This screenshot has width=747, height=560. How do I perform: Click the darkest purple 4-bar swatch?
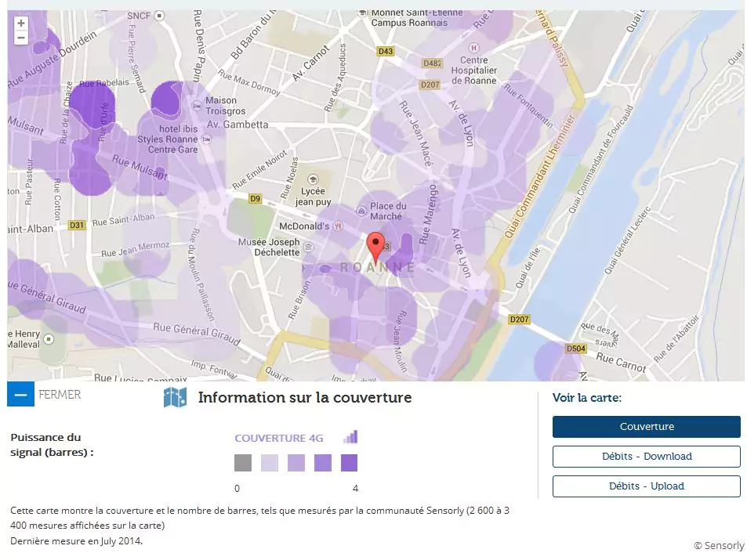pyautogui.click(x=349, y=463)
